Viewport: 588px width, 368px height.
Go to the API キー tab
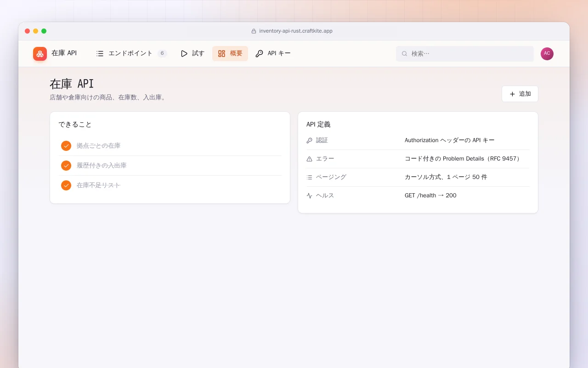point(273,53)
